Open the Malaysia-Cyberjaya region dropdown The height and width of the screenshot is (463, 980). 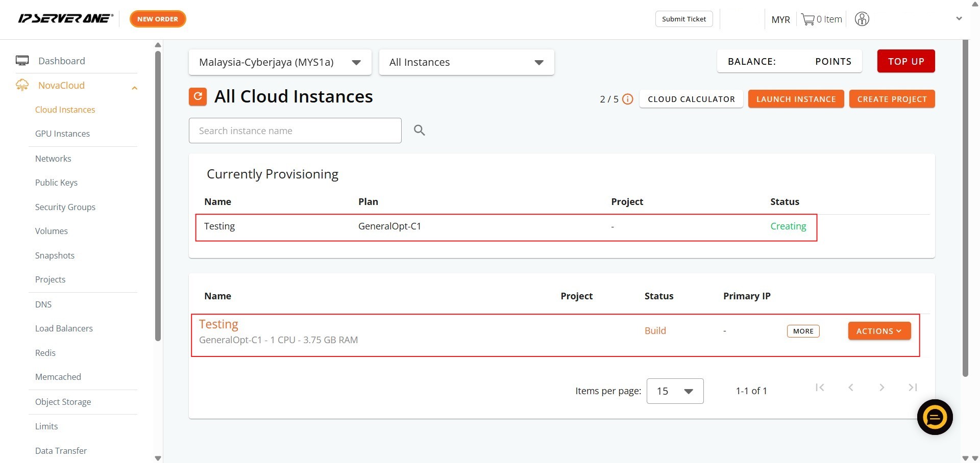[280, 62]
